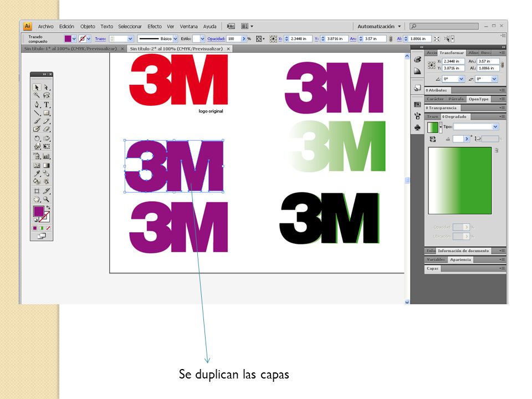Change screen mode at toolbox bottom
Viewport: 532px width, 399px height.
pos(42,236)
